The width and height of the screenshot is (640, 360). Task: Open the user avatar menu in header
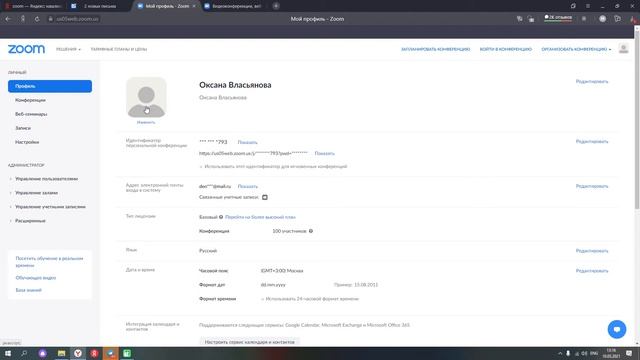click(x=623, y=49)
